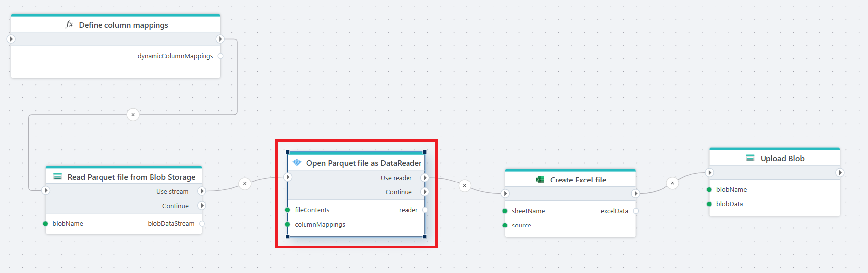This screenshot has width=868, height=273.
Task: Remove connection between Read Parquet and Open Parquet
Action: pyautogui.click(x=245, y=184)
